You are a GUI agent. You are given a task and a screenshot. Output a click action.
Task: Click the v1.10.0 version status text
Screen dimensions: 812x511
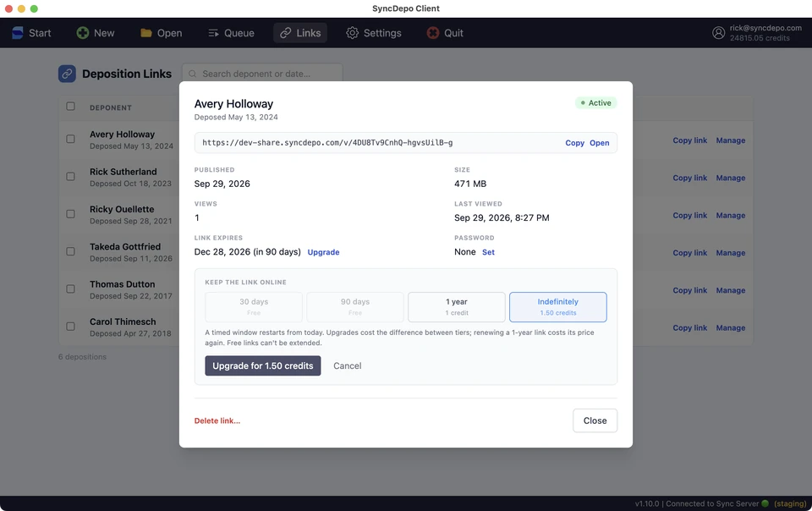pyautogui.click(x=647, y=503)
